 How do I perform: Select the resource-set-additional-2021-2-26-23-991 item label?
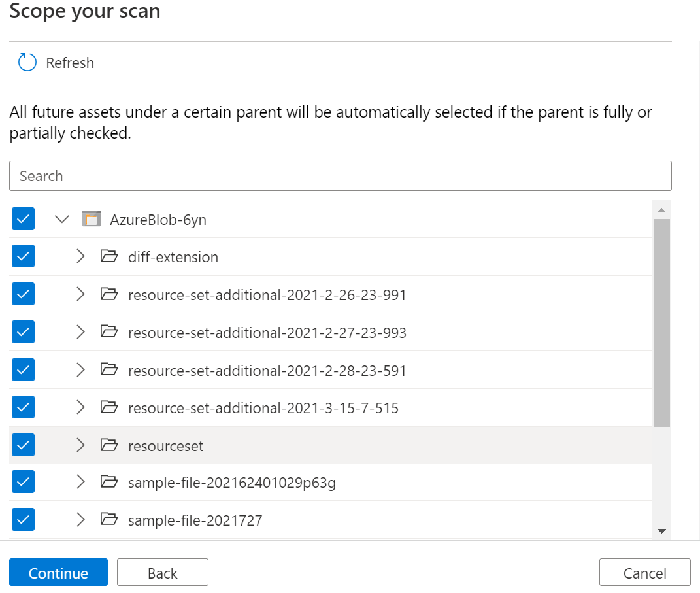click(267, 295)
